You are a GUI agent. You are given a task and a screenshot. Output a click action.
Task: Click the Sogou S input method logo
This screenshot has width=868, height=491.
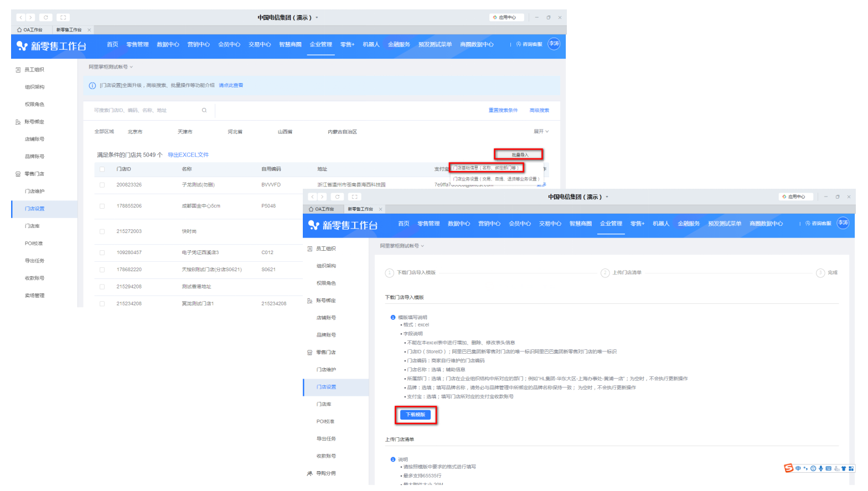click(788, 468)
